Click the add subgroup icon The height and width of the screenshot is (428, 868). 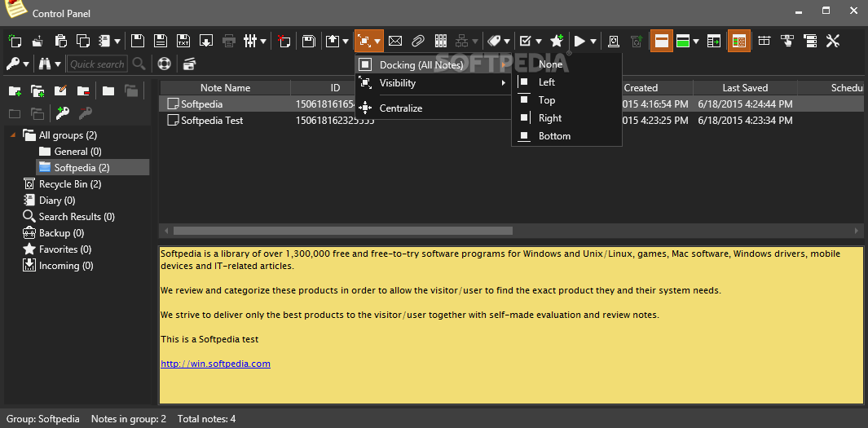click(x=37, y=90)
